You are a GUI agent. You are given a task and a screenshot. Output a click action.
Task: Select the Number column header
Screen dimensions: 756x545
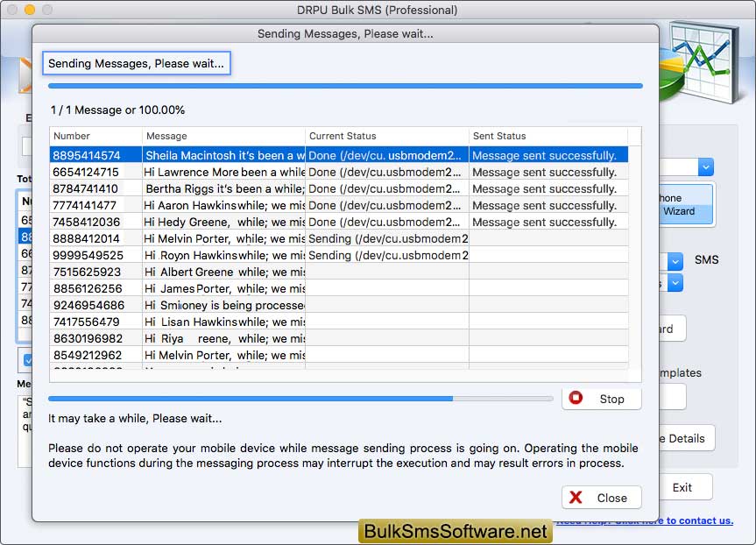(x=96, y=136)
